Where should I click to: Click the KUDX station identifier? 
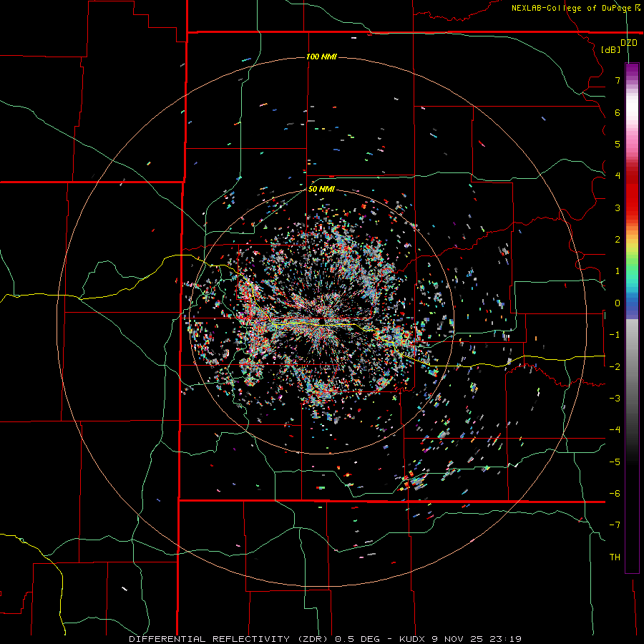pyautogui.click(x=413, y=639)
